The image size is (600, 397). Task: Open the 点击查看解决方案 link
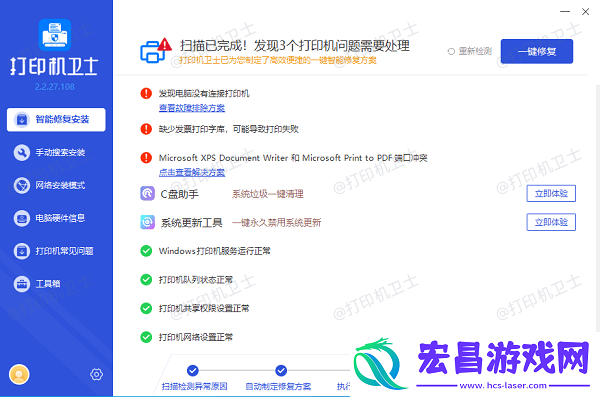pos(192,173)
